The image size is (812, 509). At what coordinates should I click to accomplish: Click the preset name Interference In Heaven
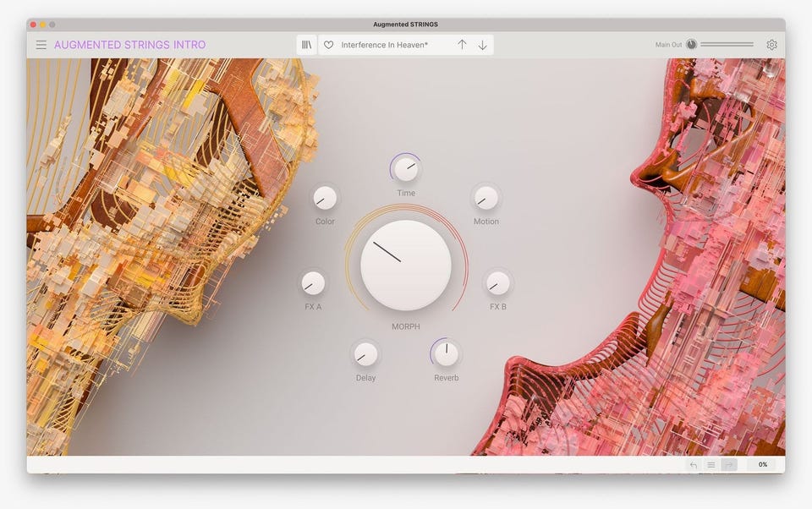pyautogui.click(x=385, y=45)
